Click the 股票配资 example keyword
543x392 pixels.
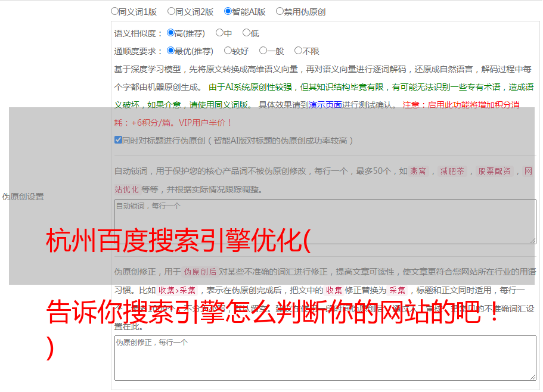pyautogui.click(x=495, y=171)
